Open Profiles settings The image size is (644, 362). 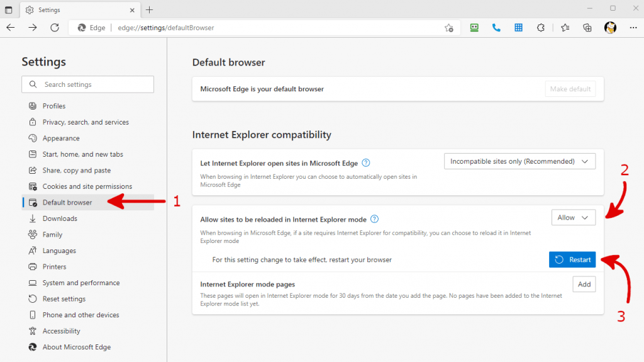point(88,106)
